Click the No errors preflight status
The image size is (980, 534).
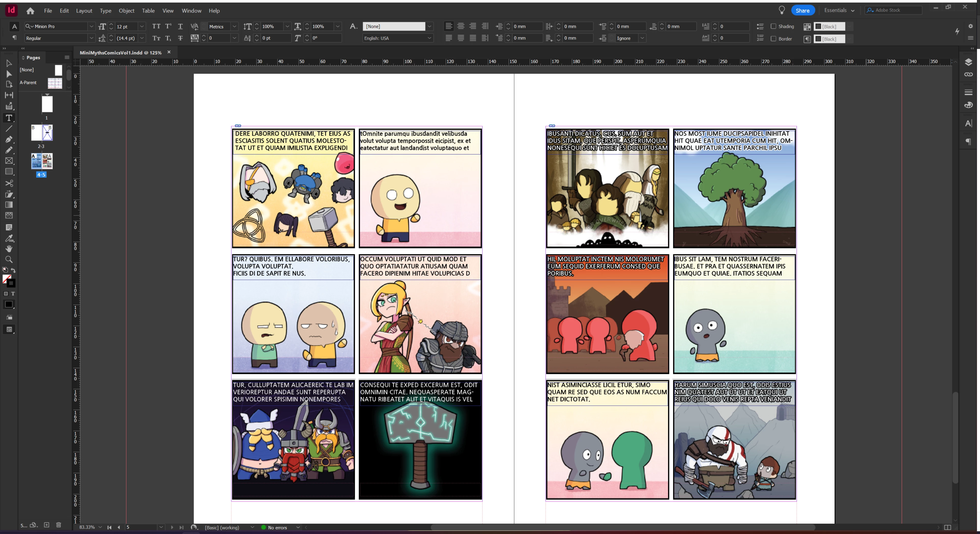(x=277, y=528)
